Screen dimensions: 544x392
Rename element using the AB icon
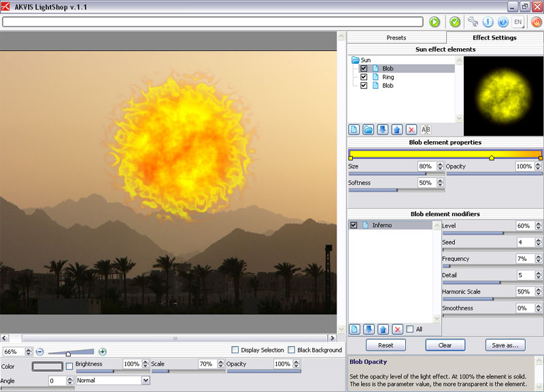click(426, 129)
